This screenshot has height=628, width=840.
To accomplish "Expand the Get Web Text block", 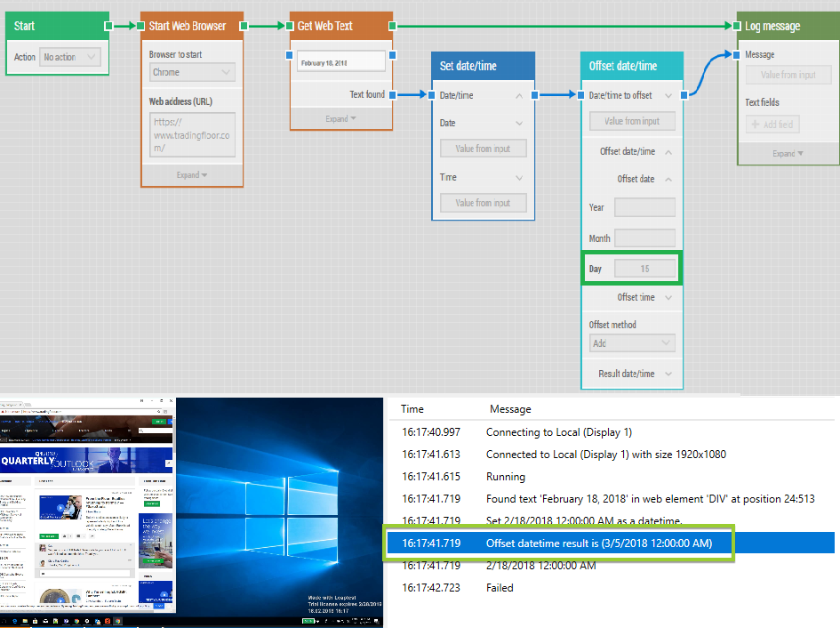I will [340, 118].
